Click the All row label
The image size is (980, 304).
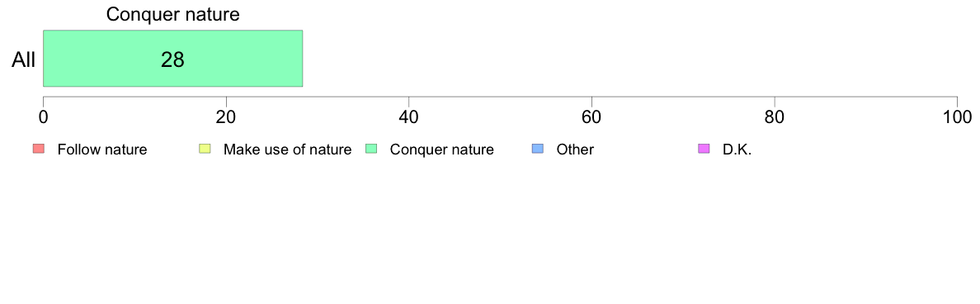click(24, 60)
